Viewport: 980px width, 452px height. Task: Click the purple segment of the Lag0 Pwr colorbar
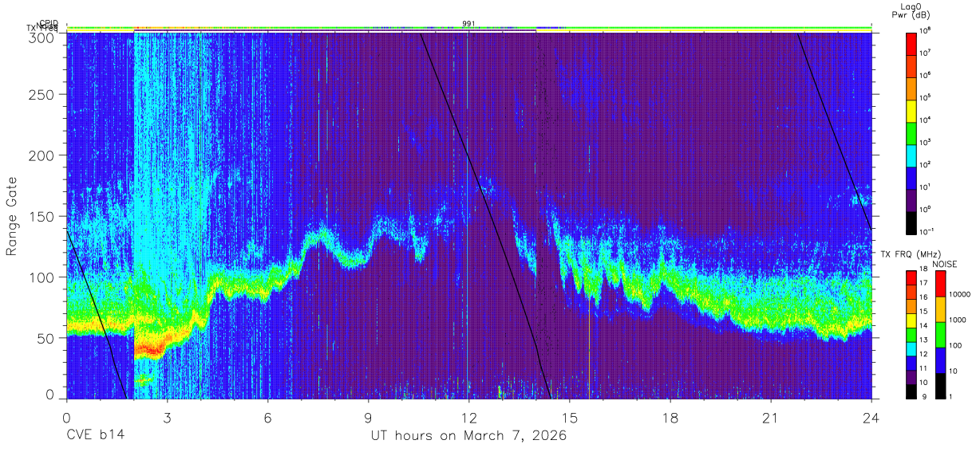point(911,200)
